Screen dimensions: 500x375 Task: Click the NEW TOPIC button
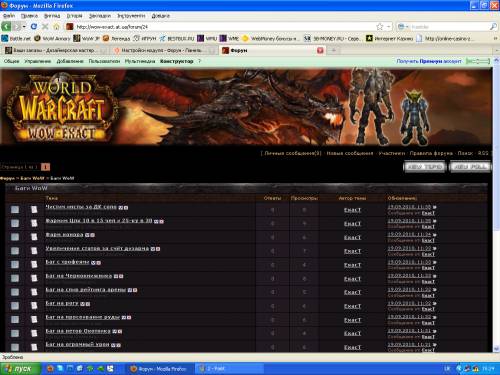point(425,167)
